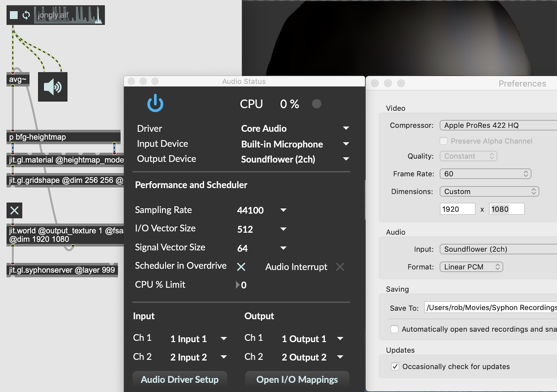This screenshot has height=392, width=557.
Task: Open Format dropdown Linear PCM
Action: tap(471, 267)
